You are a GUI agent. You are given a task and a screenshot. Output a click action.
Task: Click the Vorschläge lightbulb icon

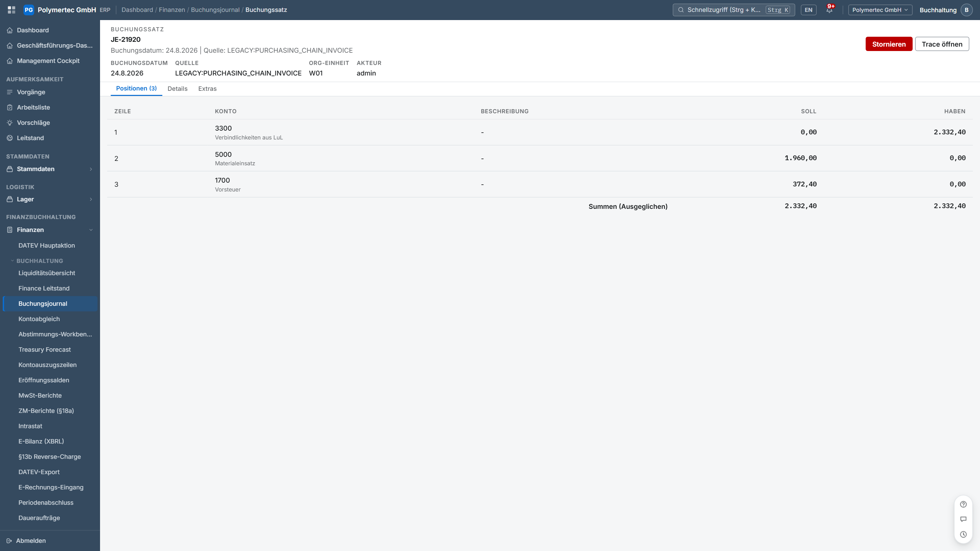click(10, 122)
